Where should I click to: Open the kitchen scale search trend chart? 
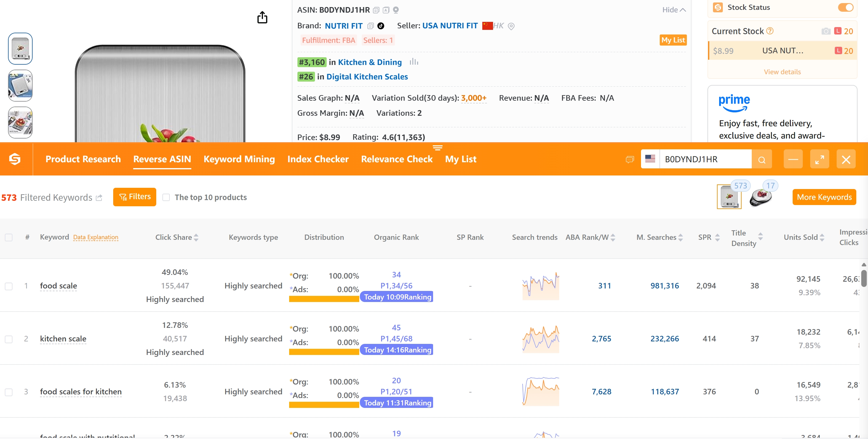pos(540,339)
